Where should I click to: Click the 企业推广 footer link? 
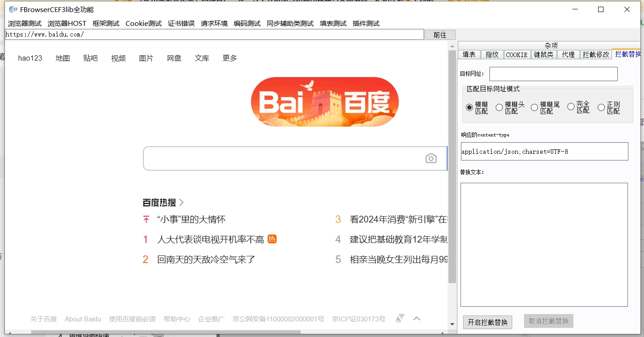tap(212, 319)
